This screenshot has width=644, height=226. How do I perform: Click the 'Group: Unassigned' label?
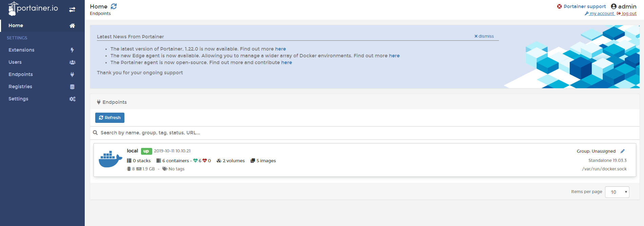pyautogui.click(x=596, y=151)
